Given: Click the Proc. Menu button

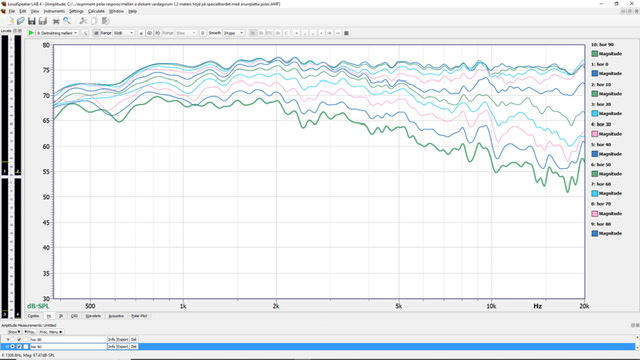Looking at the screenshot, I should click(51, 332).
